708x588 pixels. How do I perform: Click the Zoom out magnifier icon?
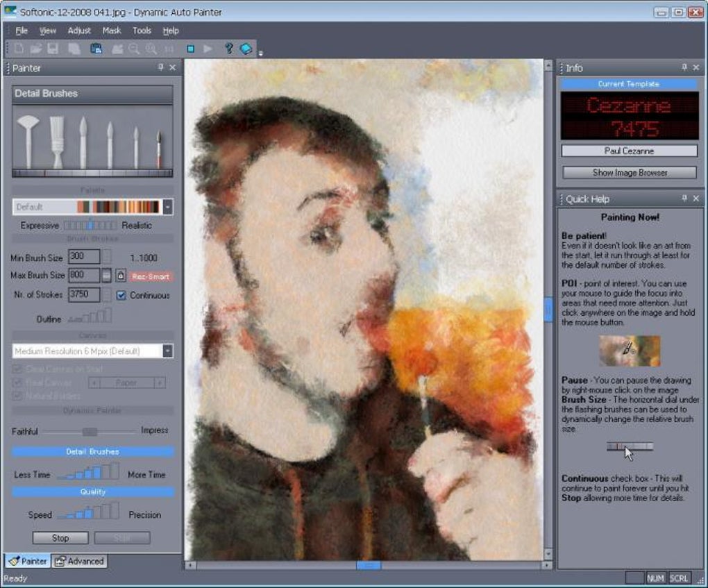(134, 49)
